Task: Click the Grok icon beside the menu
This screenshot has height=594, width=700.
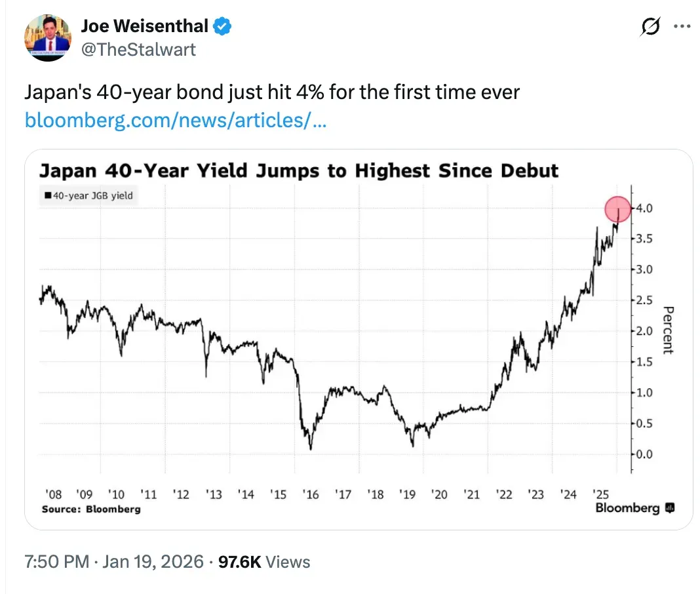Action: coord(650,28)
